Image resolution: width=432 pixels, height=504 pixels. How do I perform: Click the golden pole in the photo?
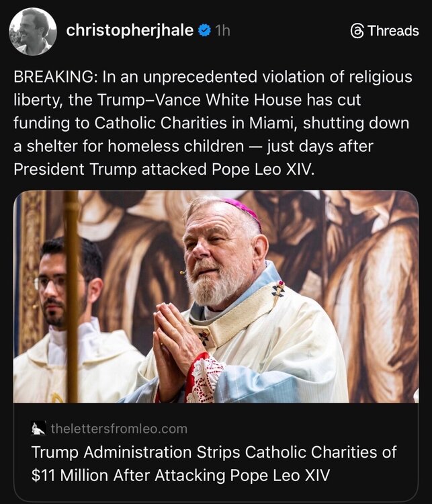72,296
